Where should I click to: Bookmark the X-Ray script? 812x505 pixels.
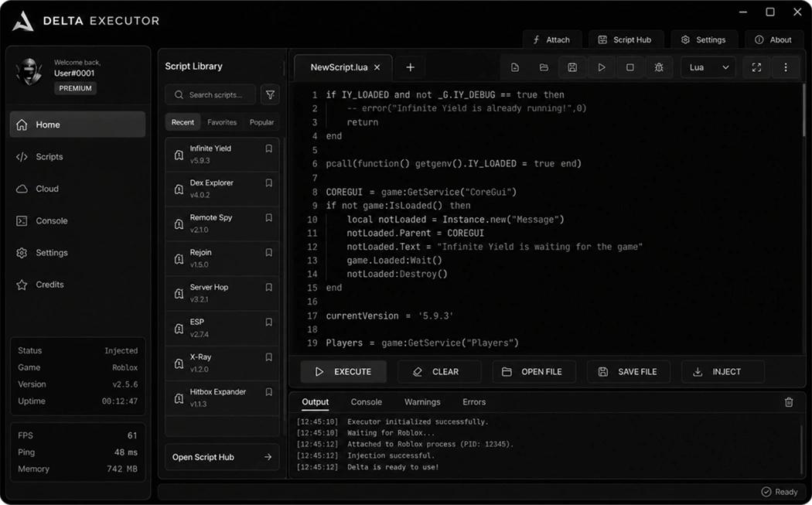[269, 357]
